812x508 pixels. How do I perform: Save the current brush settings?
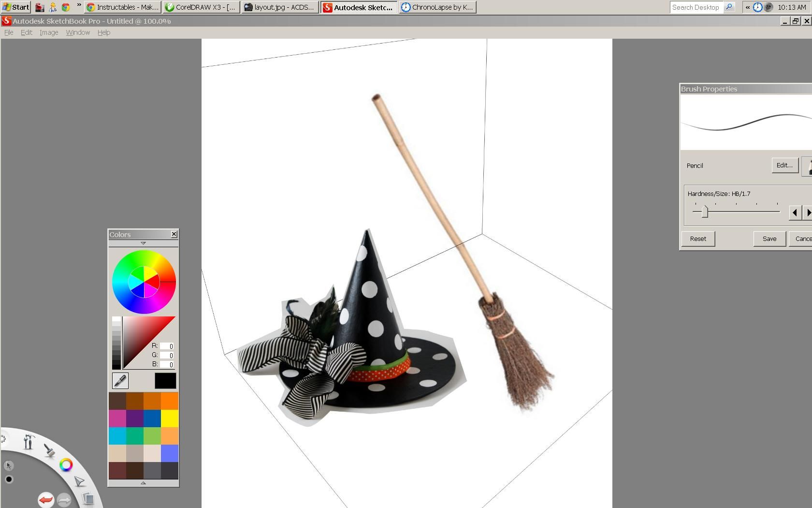pos(769,239)
